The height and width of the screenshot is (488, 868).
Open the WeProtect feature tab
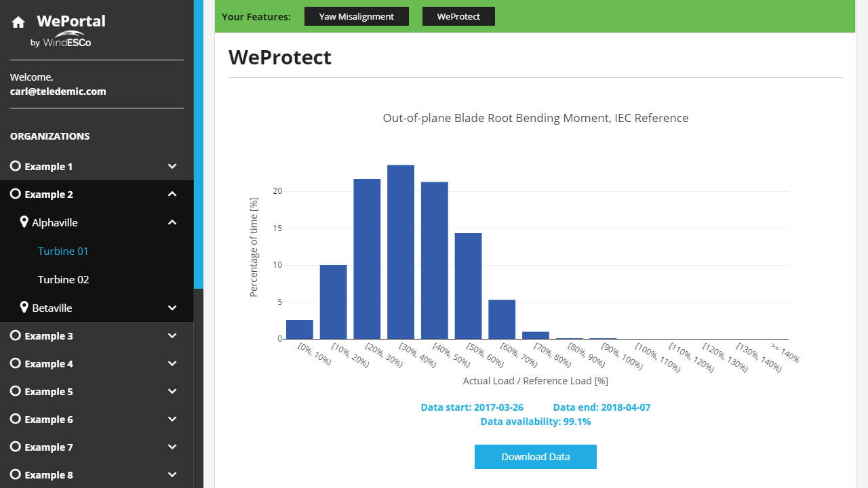click(458, 16)
